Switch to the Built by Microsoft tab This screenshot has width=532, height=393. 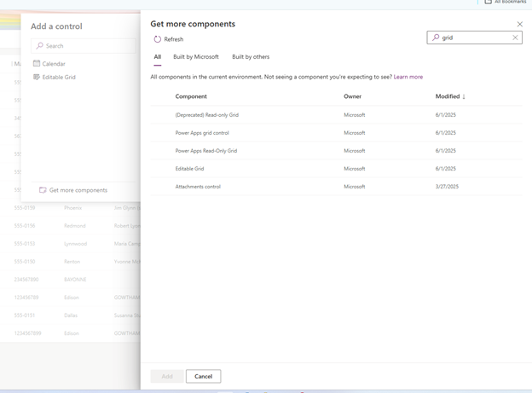point(196,56)
